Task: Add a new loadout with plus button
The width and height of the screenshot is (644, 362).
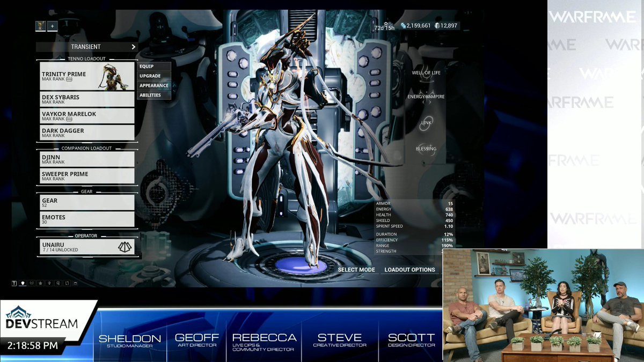Action: click(52, 25)
